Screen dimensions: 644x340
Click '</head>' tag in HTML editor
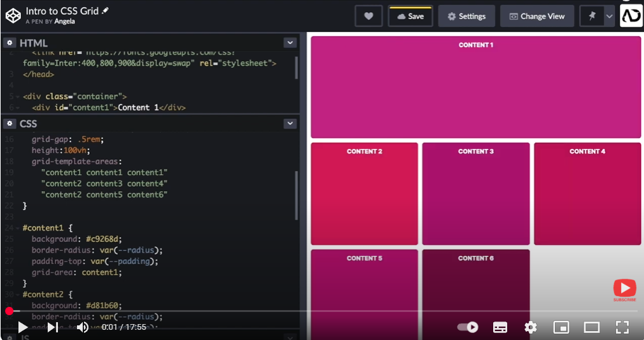39,74
